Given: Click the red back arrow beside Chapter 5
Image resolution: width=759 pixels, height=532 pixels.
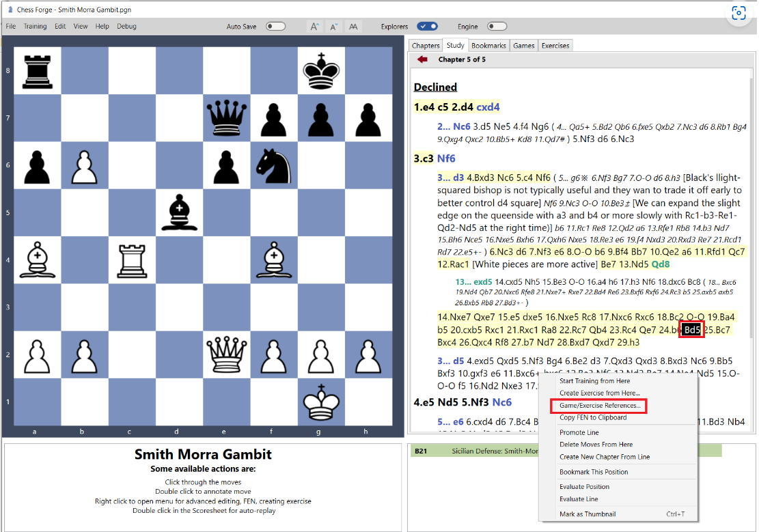Looking at the screenshot, I should click(x=422, y=59).
